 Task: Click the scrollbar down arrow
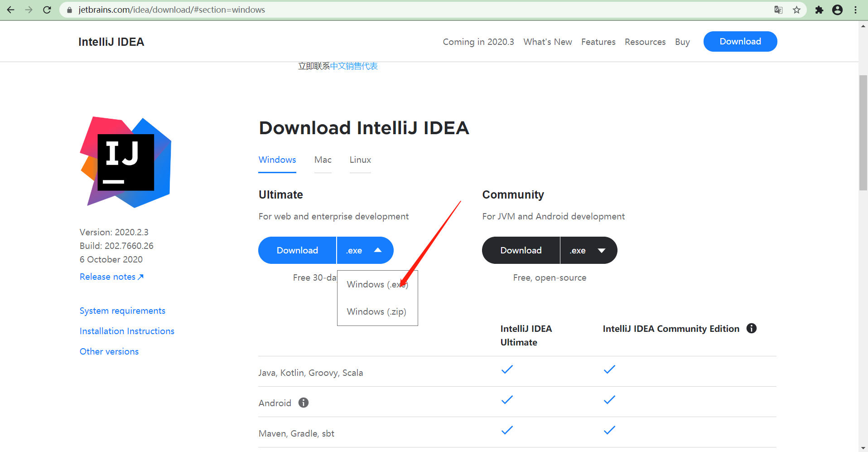coord(863,448)
